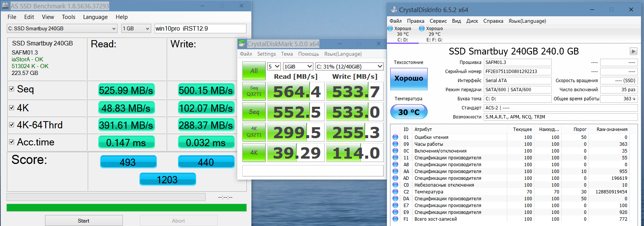Click the green progress bar in AS SSD
Image resolution: width=644 pixels, height=226 pixels.
click(x=127, y=207)
